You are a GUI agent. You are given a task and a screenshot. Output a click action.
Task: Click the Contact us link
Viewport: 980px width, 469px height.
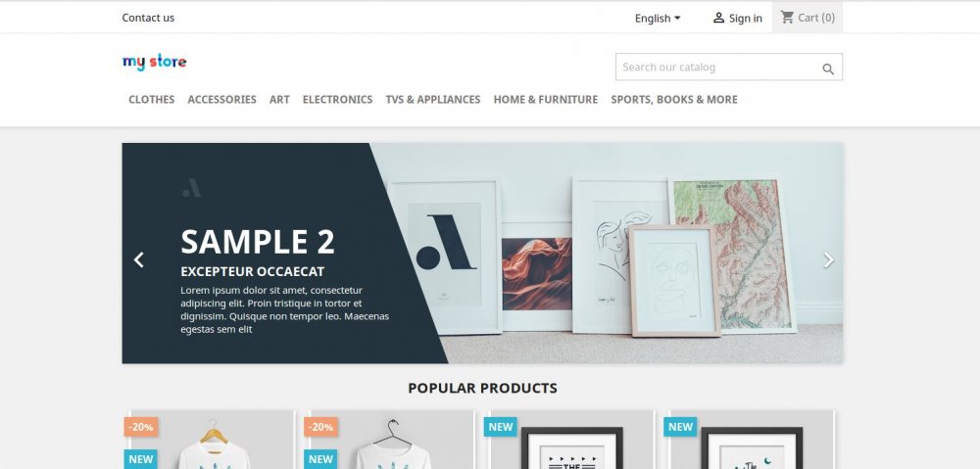point(148,18)
